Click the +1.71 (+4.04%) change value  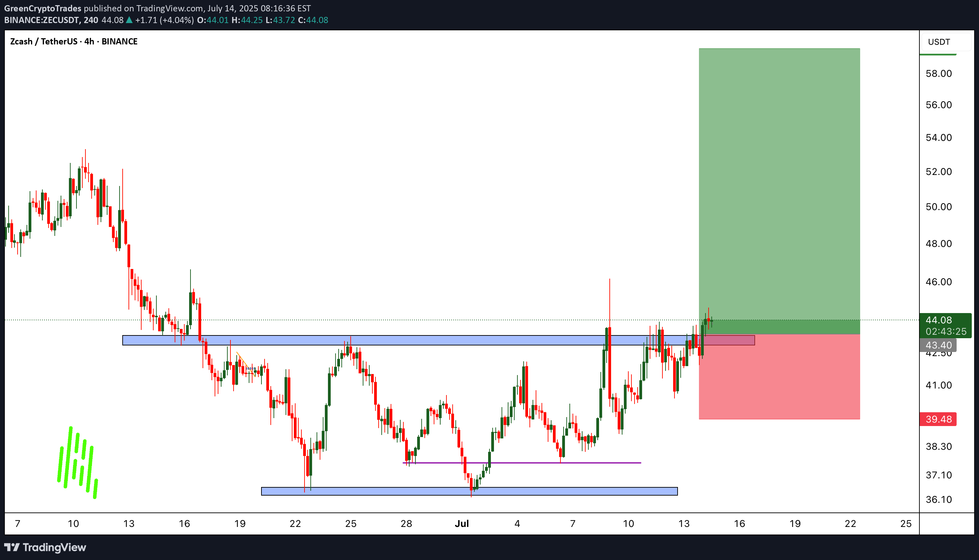click(164, 20)
